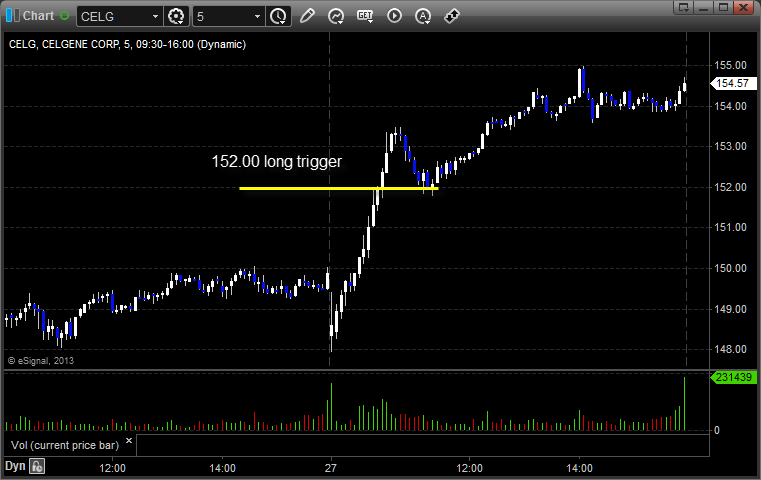Open the window options menu button in title bar

[x=684, y=7]
